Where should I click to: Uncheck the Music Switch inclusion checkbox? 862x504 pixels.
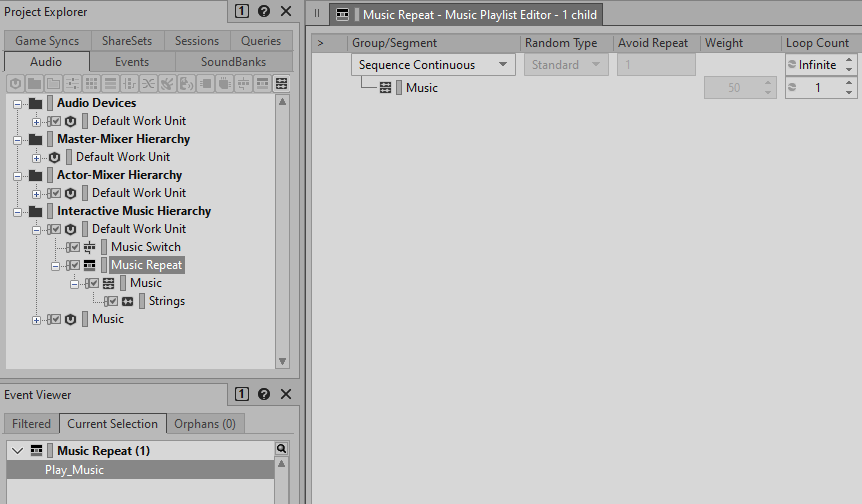tap(73, 247)
